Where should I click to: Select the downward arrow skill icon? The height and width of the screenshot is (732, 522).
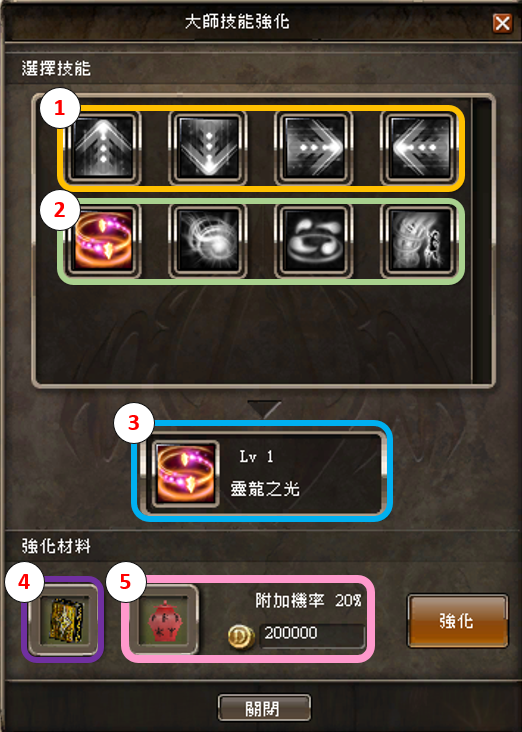click(x=208, y=148)
